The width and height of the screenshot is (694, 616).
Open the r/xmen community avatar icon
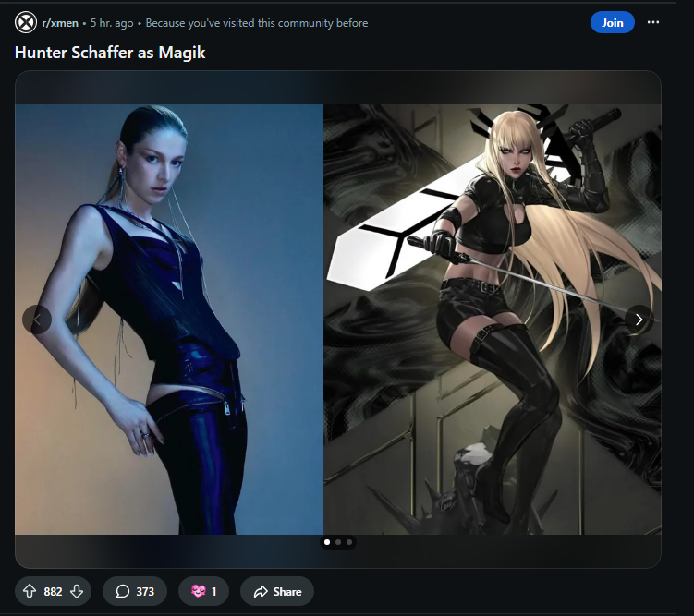(x=26, y=22)
